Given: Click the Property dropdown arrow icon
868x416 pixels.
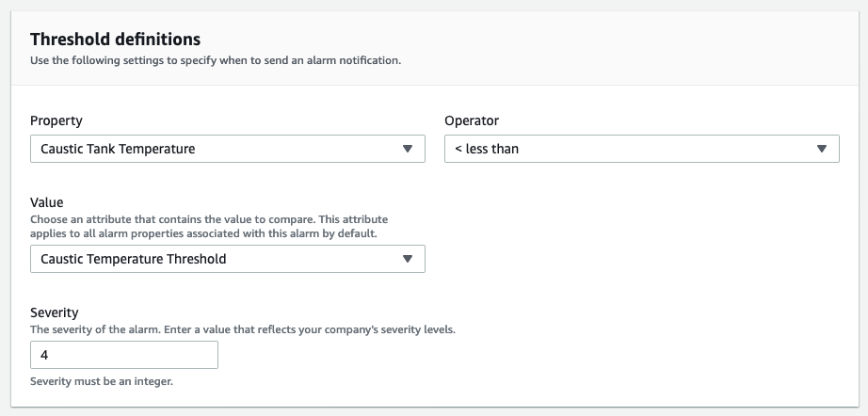Looking at the screenshot, I should [408, 149].
